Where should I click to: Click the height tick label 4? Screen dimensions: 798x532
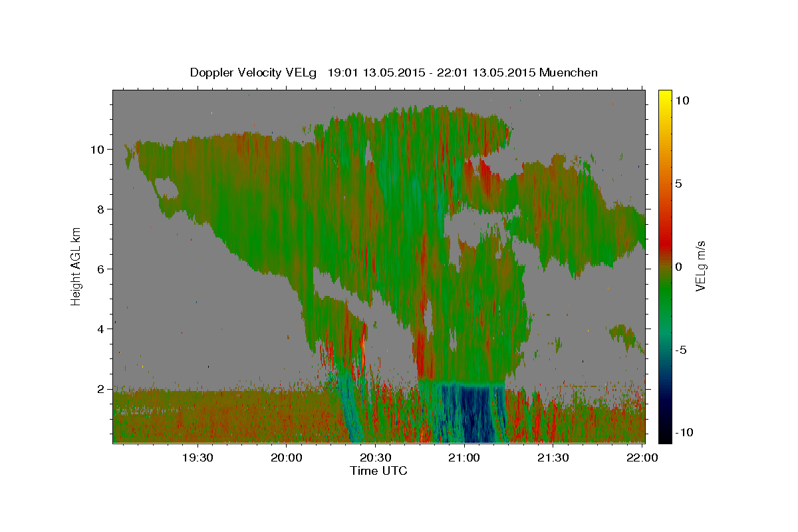coord(100,329)
